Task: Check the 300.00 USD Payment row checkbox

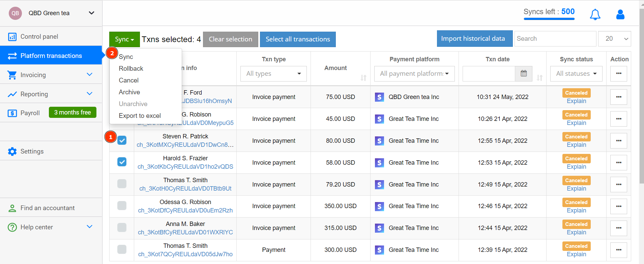Action: [x=122, y=250]
